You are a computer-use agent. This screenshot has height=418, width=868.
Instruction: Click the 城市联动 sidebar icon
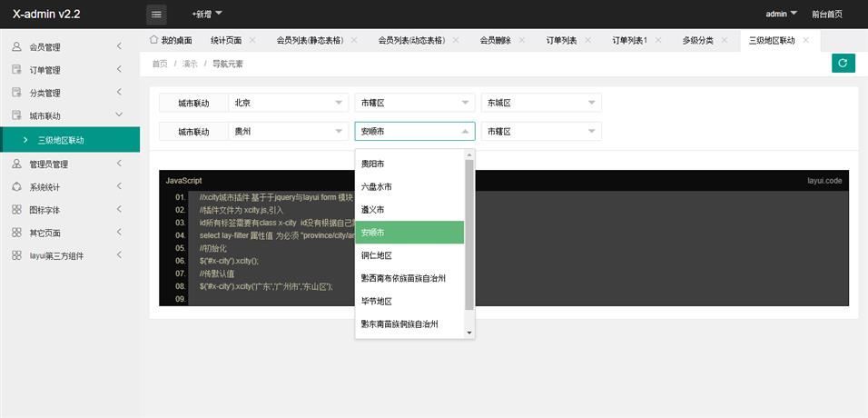click(16, 116)
